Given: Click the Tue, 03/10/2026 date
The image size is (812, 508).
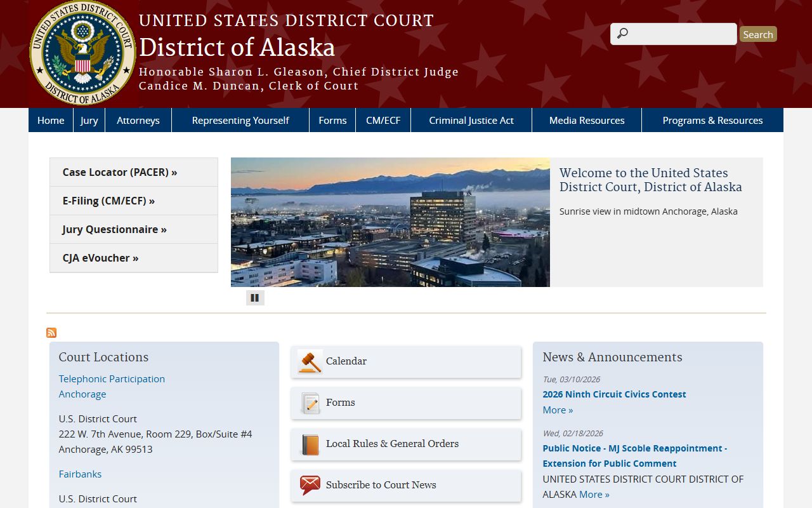Looking at the screenshot, I should (x=572, y=380).
